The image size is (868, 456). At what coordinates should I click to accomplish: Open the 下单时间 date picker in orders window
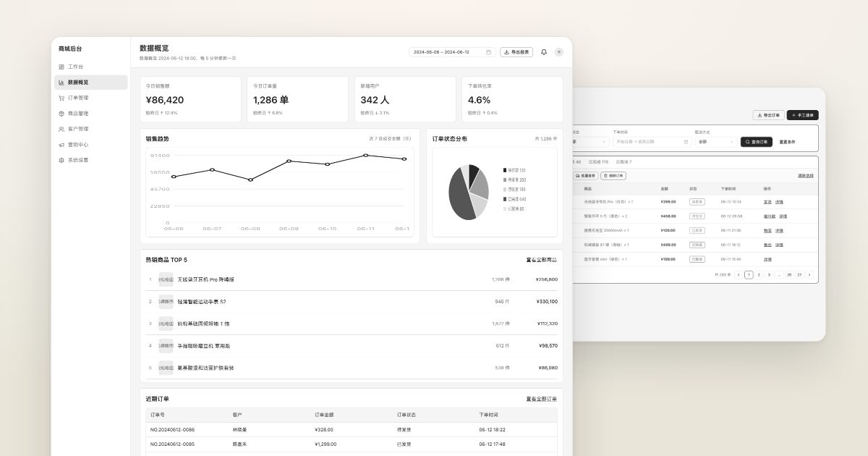pos(652,142)
